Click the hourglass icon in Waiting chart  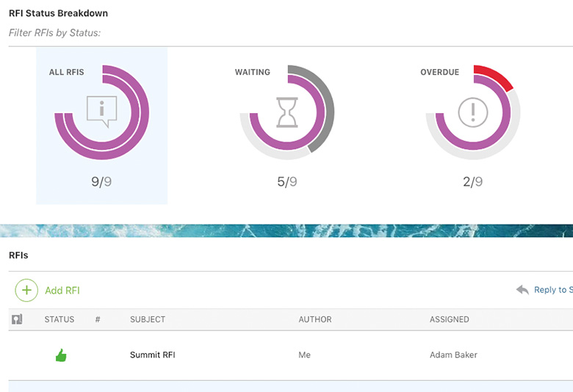tap(286, 112)
